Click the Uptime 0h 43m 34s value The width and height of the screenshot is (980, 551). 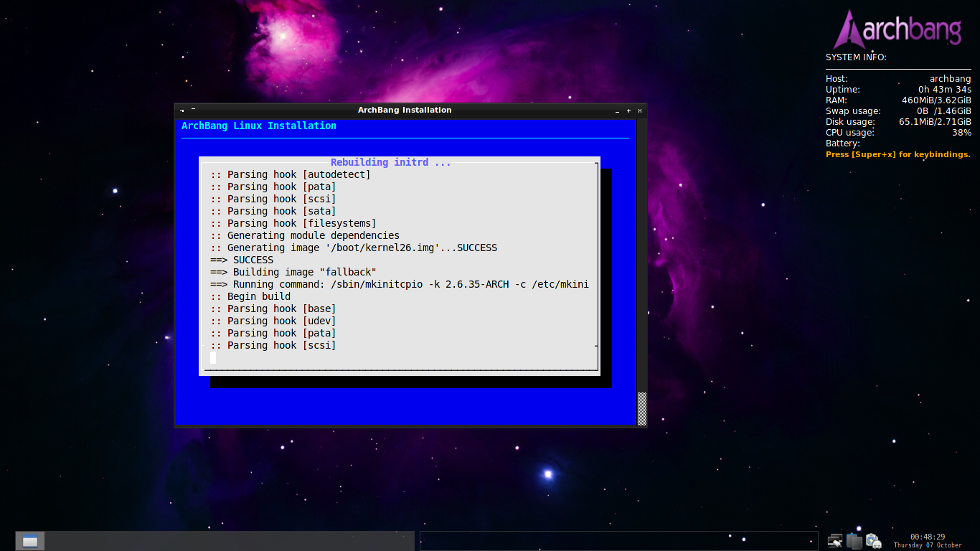tap(945, 90)
